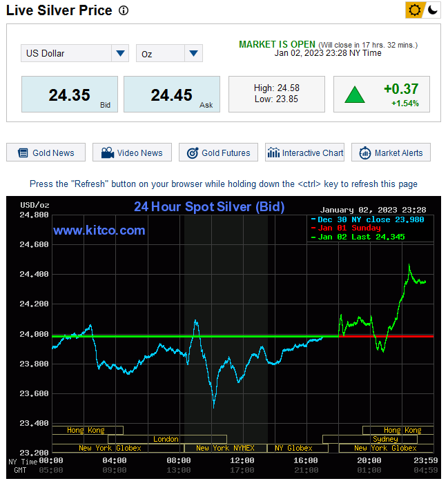The image size is (448, 481).
Task: Click the 24 Hour Spot Silver (Bid) chart title
Action: tap(209, 207)
